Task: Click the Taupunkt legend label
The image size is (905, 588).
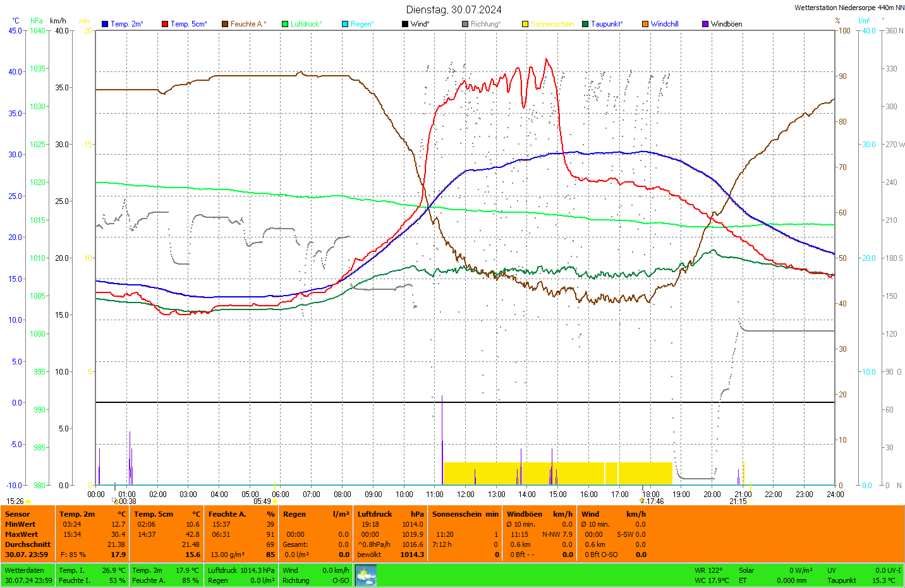Action: [606, 24]
